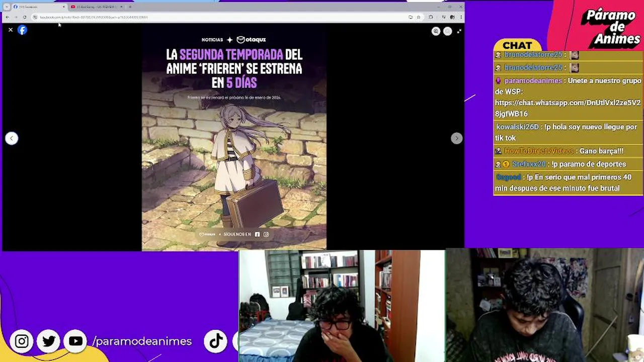Click the username kowalski26D in chat
644x362 pixels.
click(x=517, y=127)
